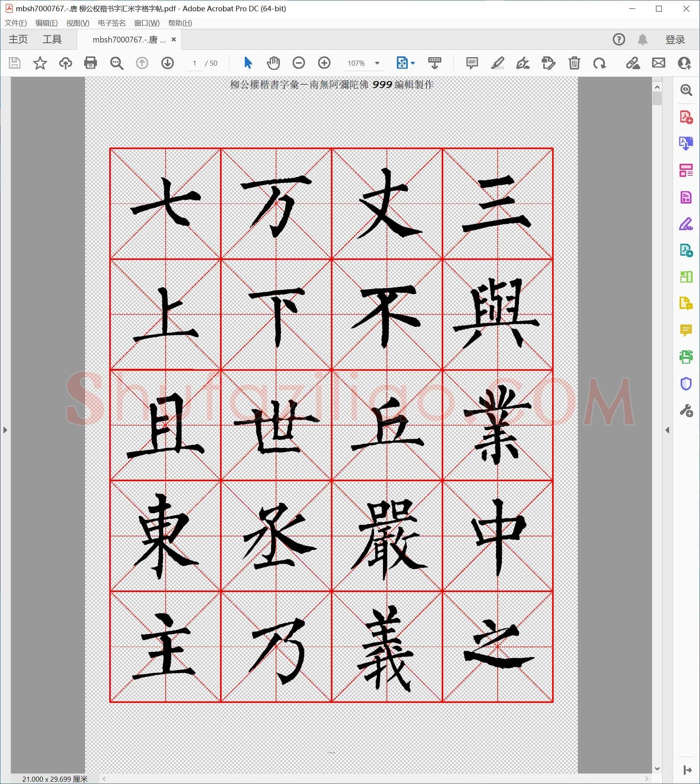Collapse the right tools pane arrow

point(667,430)
